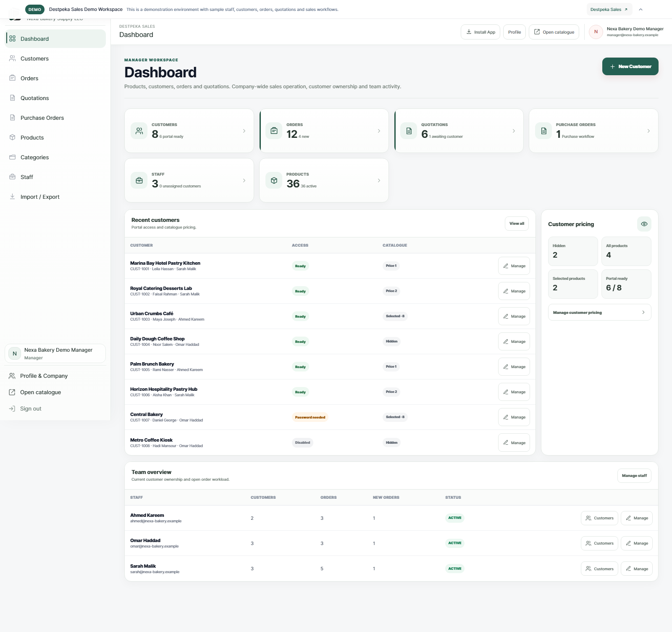Click the Products stat card cube icon

click(274, 181)
